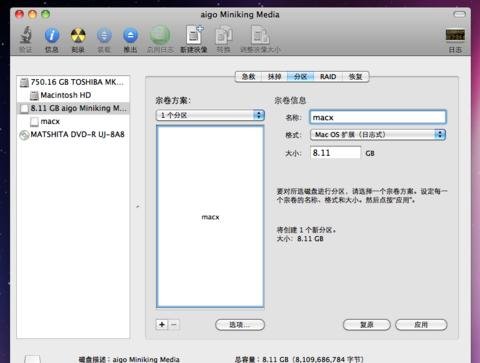Remove a partition with the minus button
Viewport: 480px width, 363px height.
click(x=174, y=325)
